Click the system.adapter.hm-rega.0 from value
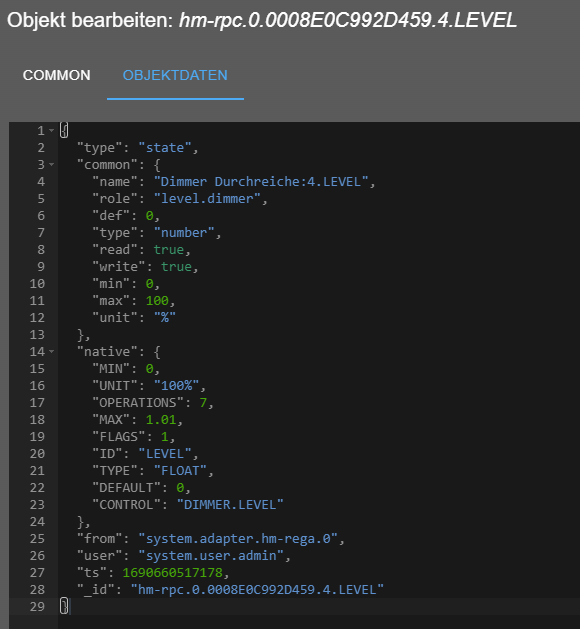 tap(238, 538)
